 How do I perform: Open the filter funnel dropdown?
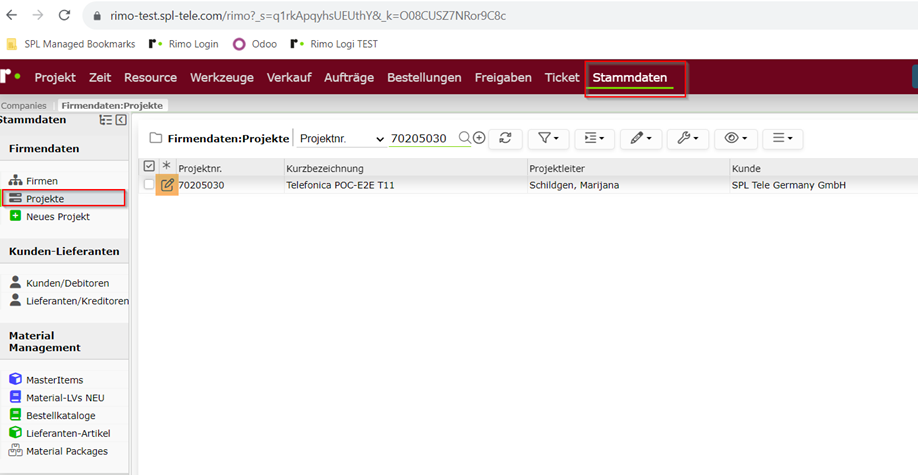pyautogui.click(x=549, y=138)
